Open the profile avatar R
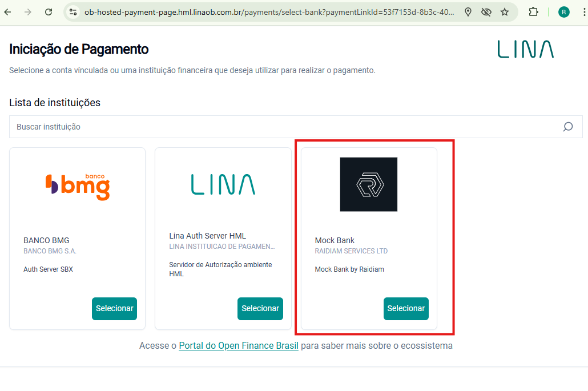The width and height of the screenshot is (588, 391). click(563, 12)
